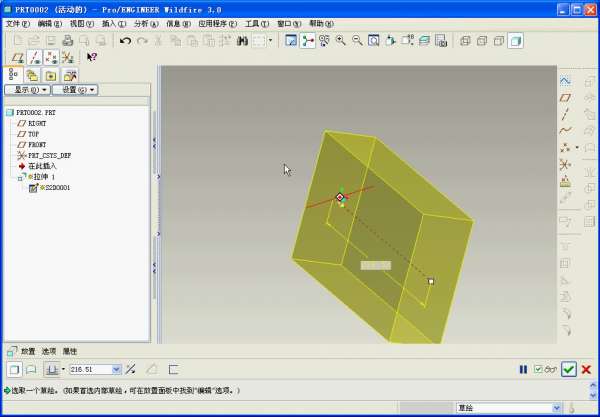600x417 pixels.
Task: Open the 放置 panel tab in the dashboard
Action: 28,352
